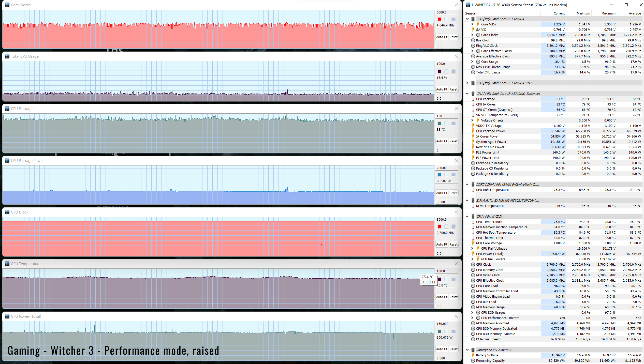Select the Drive Temperature sensor row
The height and width of the screenshot is (364, 644).
click(553, 206)
